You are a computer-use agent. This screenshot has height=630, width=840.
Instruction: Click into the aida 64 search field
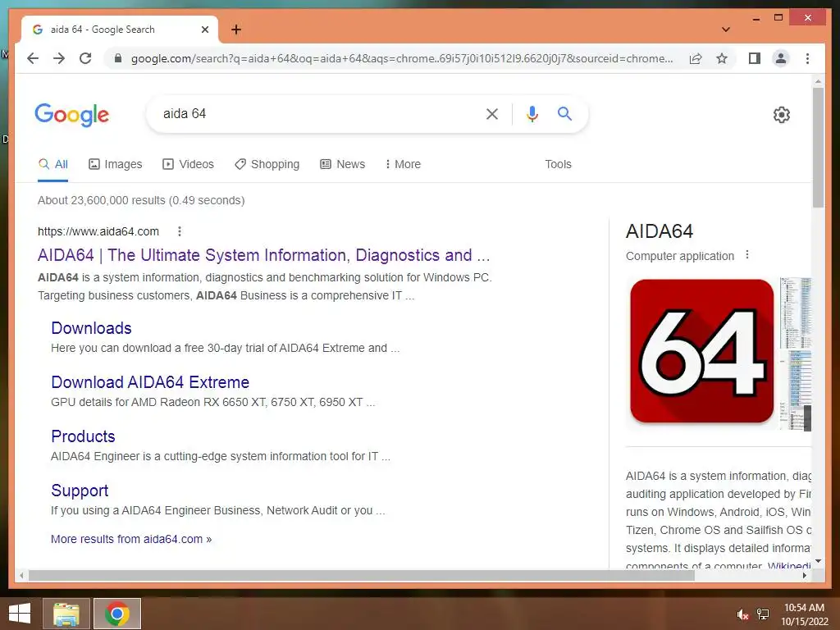[x=316, y=113]
